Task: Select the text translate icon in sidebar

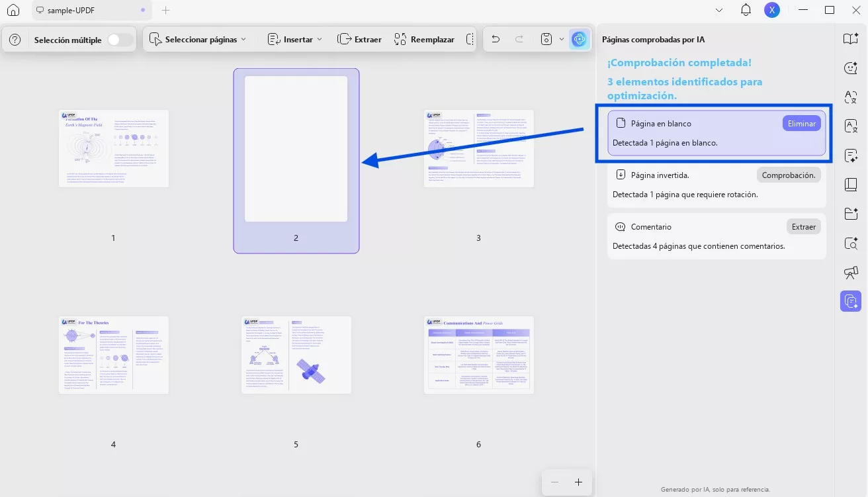Action: click(x=850, y=98)
